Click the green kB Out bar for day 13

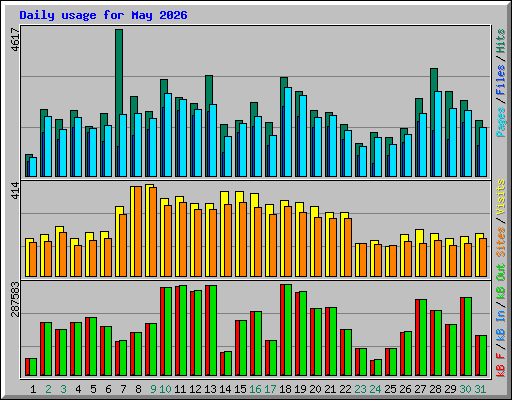[213, 331]
